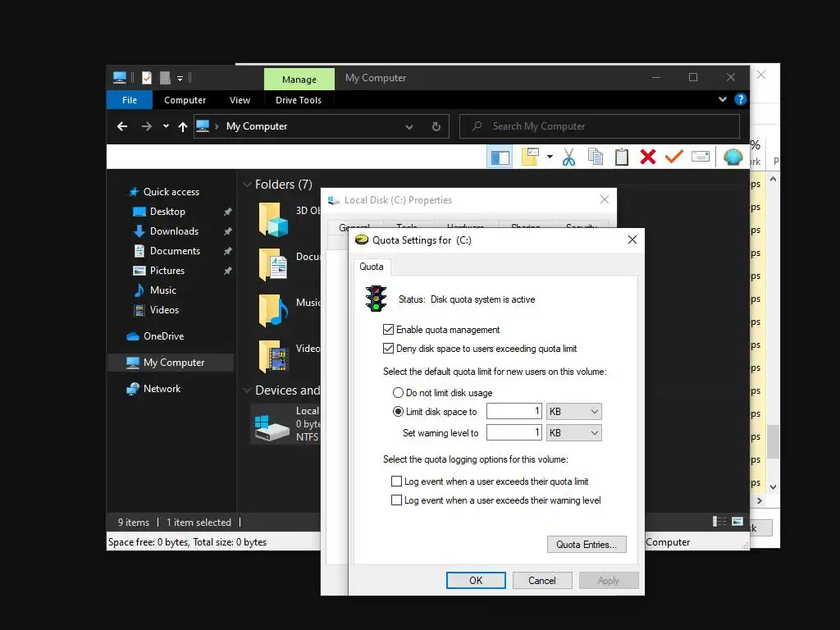Click the Explorer Help question mark icon
The image size is (840, 630).
click(x=741, y=99)
